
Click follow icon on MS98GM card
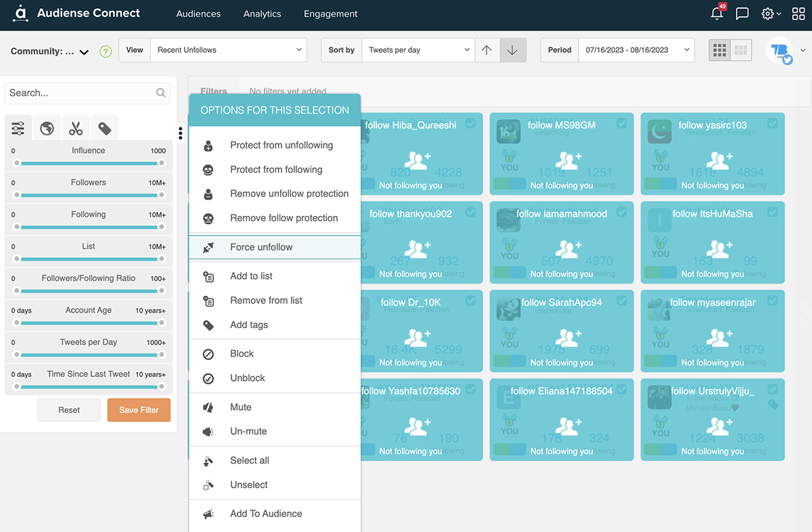click(x=568, y=161)
